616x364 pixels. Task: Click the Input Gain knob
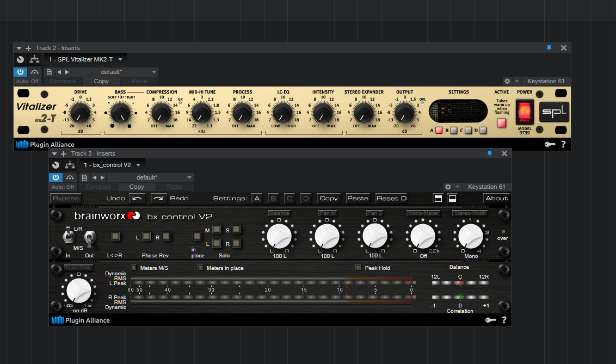(79, 291)
